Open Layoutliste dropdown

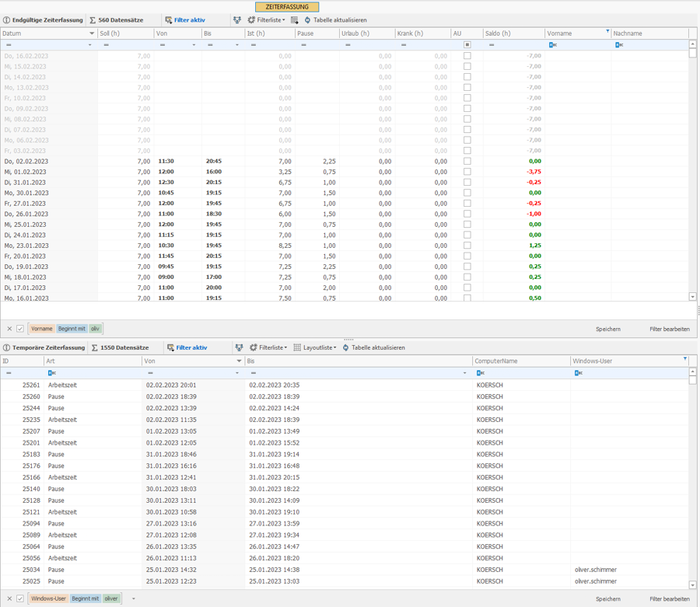point(320,347)
